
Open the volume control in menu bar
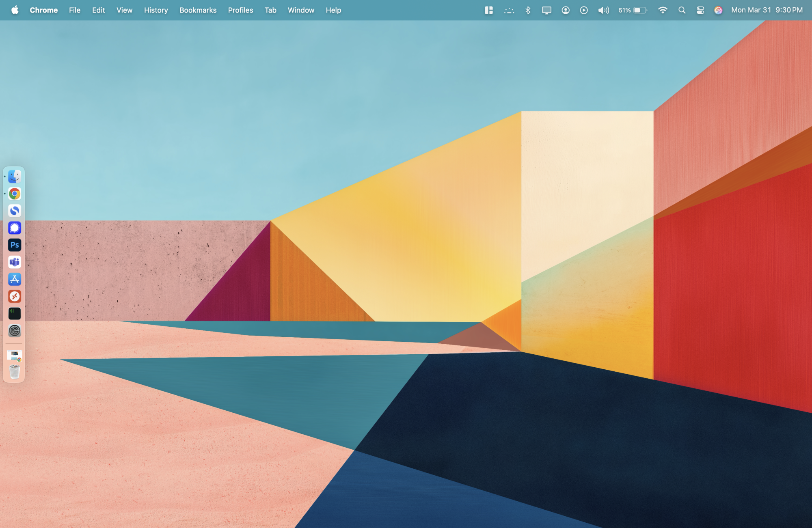click(x=603, y=10)
